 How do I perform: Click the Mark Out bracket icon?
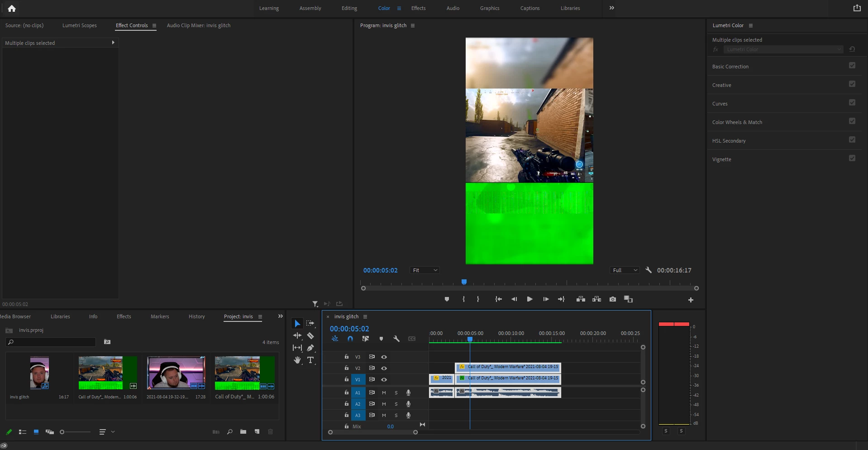pyautogui.click(x=478, y=299)
